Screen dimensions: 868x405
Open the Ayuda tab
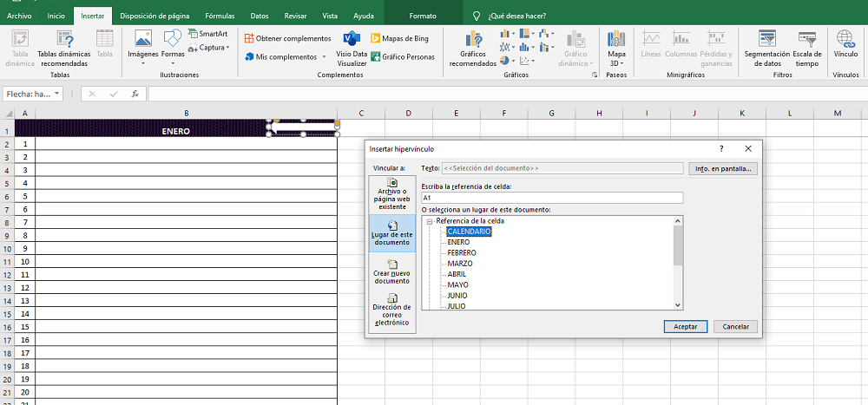coord(363,16)
